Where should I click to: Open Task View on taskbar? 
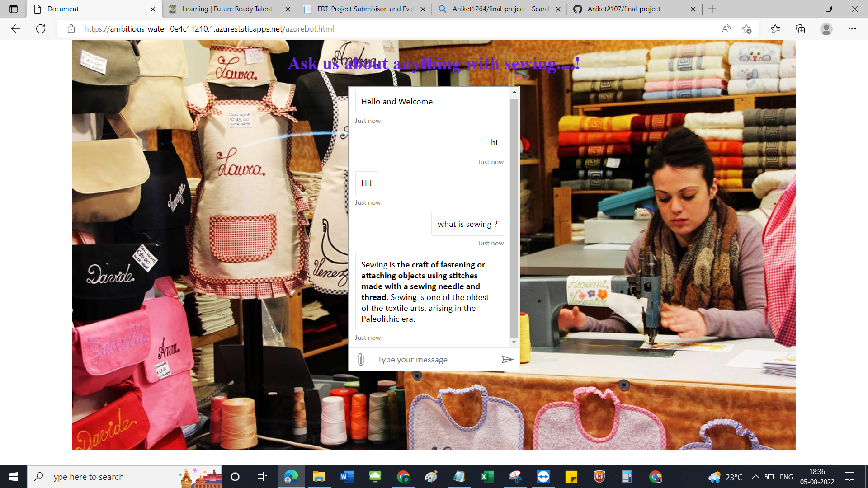(262, 477)
